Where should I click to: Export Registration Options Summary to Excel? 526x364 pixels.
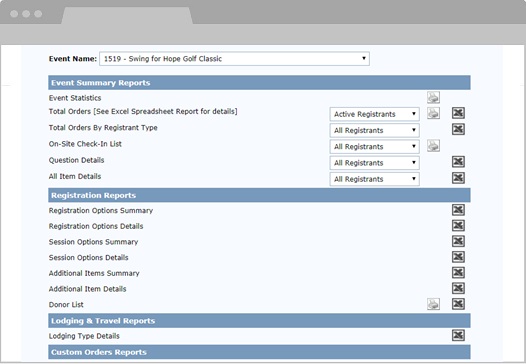458,210
